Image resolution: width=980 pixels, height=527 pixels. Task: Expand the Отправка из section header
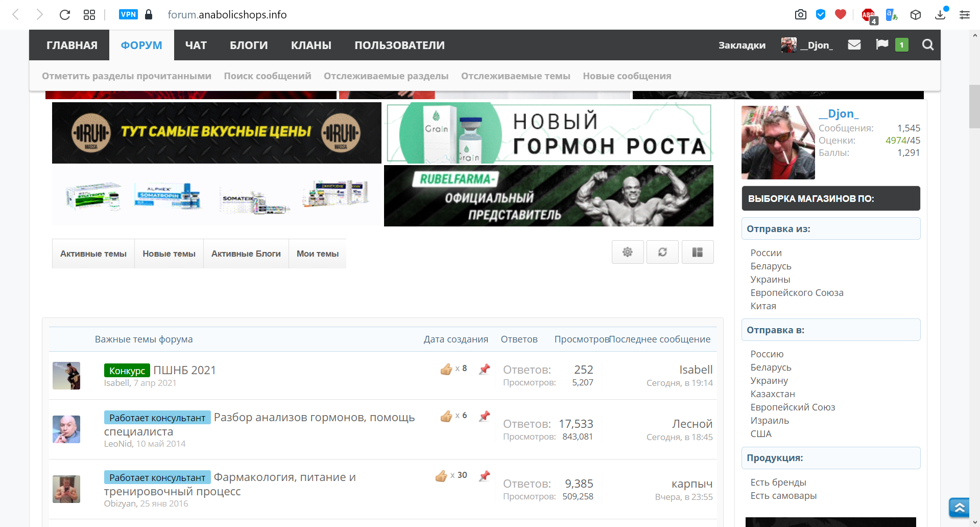point(831,228)
